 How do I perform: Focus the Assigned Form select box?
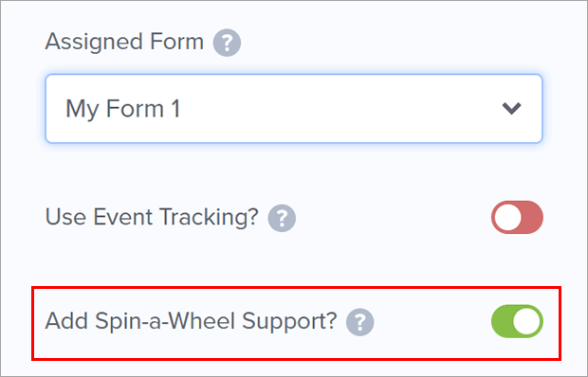coord(294,109)
